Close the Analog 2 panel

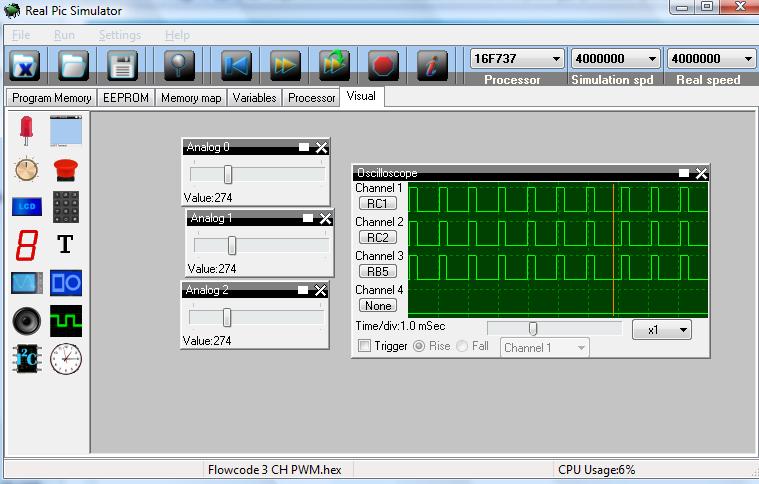pyautogui.click(x=320, y=290)
